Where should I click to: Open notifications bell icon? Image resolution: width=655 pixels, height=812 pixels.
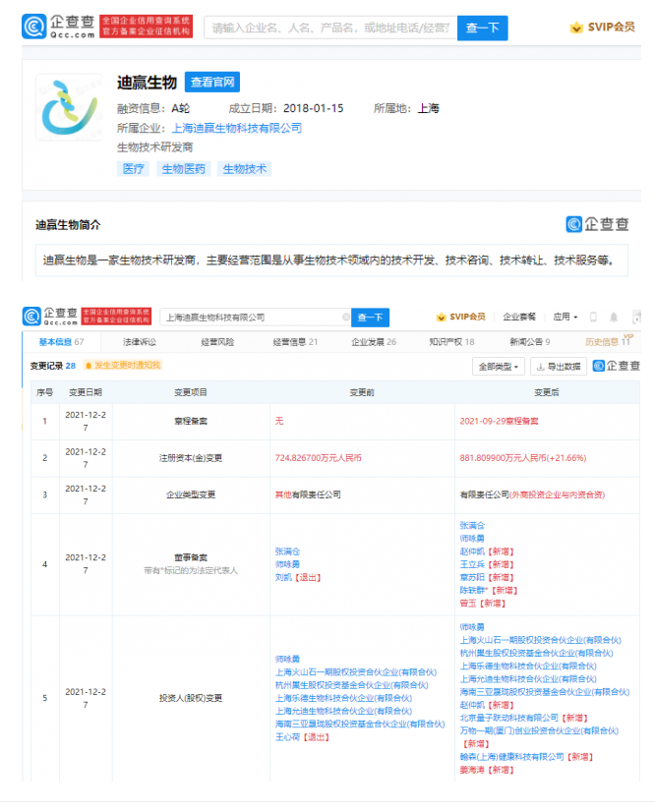(x=614, y=317)
